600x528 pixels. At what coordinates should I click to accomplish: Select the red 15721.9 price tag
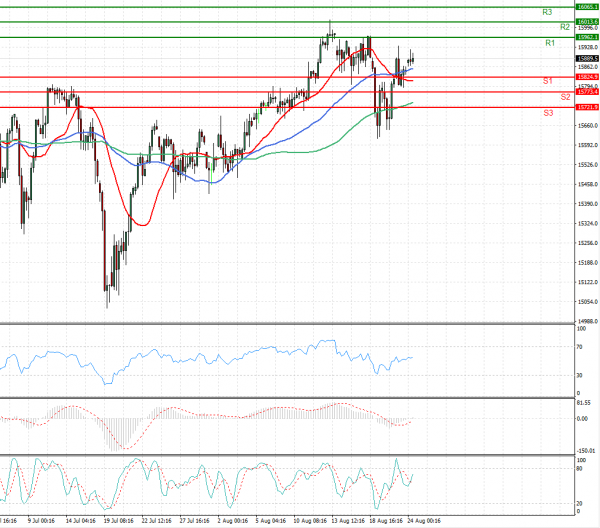pos(587,108)
